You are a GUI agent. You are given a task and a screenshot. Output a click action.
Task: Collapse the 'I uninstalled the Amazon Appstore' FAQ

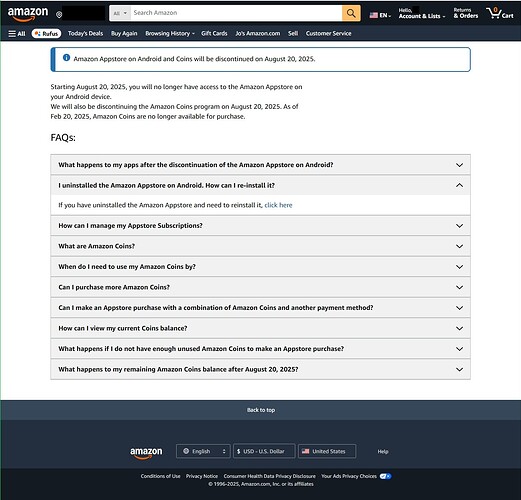coord(260,185)
